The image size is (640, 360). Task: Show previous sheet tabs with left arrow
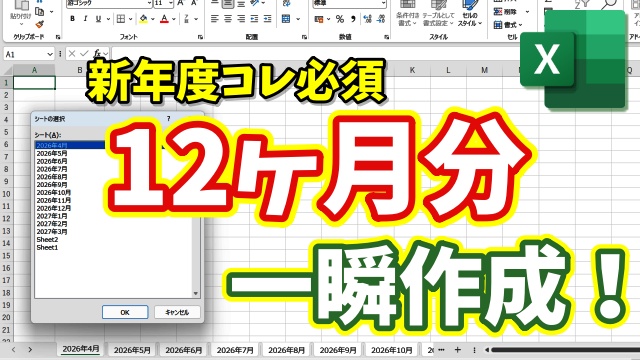(x=13, y=349)
